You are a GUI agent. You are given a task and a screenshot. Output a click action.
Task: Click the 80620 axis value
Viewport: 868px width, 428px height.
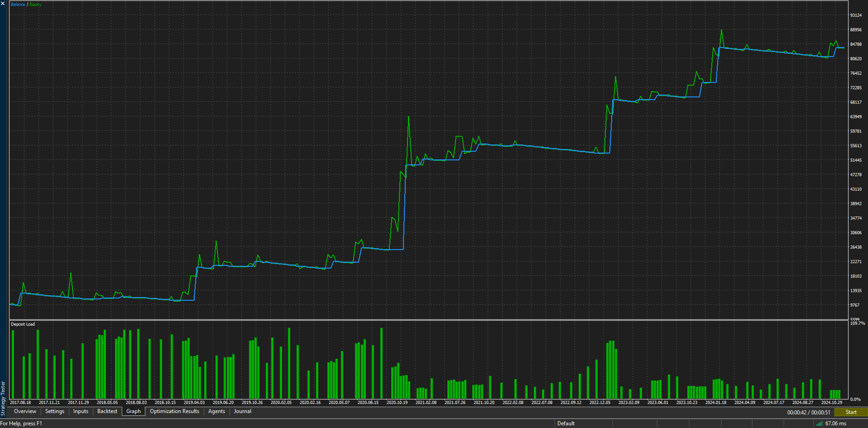(856, 59)
